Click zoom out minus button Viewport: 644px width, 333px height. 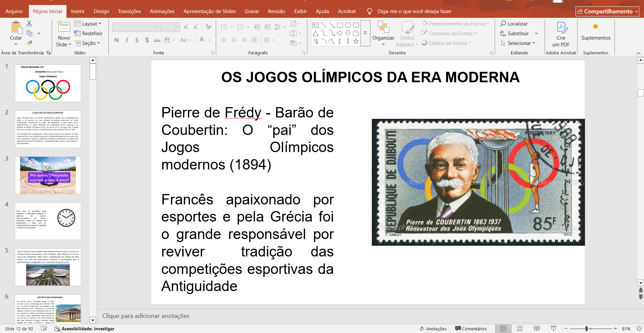click(x=566, y=329)
